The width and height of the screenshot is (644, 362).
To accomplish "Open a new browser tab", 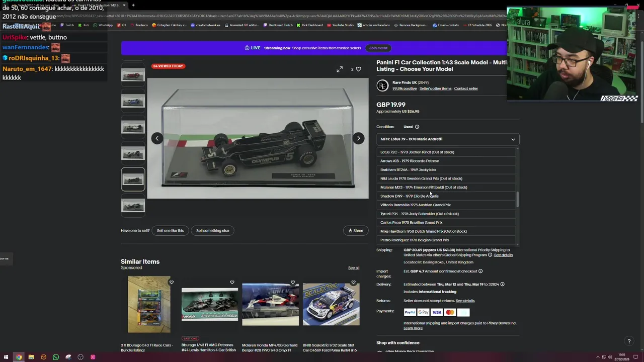I will pos(133,5).
